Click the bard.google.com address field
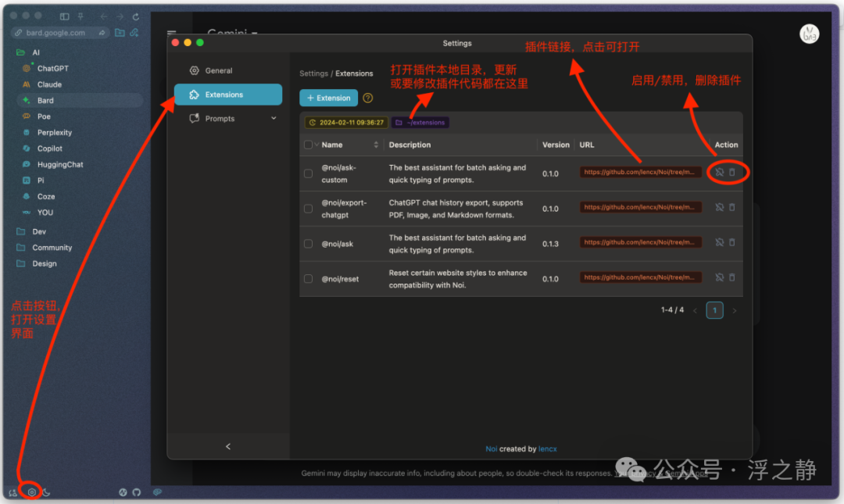This screenshot has width=844, height=504. [x=59, y=33]
